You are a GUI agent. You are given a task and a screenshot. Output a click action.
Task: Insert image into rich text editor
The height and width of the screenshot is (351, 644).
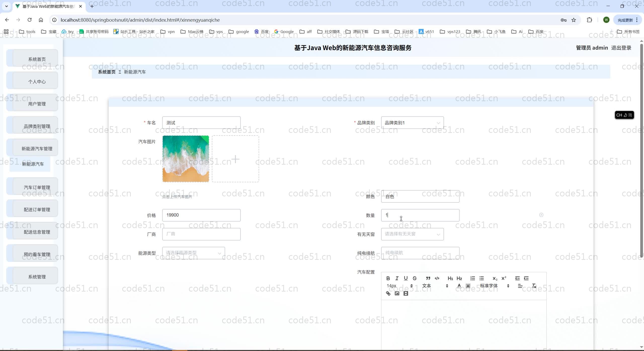click(397, 293)
